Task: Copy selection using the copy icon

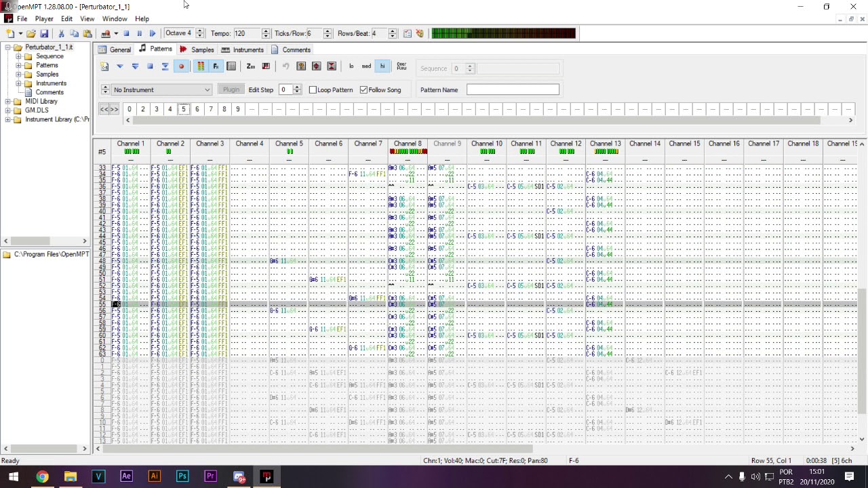Action: click(x=75, y=33)
